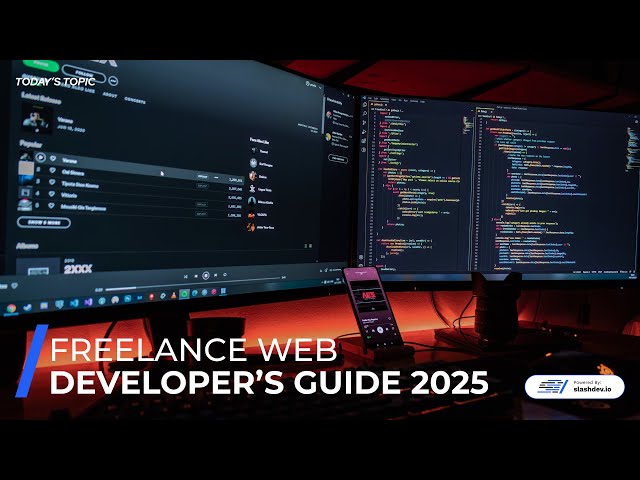Viewport: 640px width, 480px height.
Task: Open Source Control in VS Code activity bar
Action: pos(364,123)
